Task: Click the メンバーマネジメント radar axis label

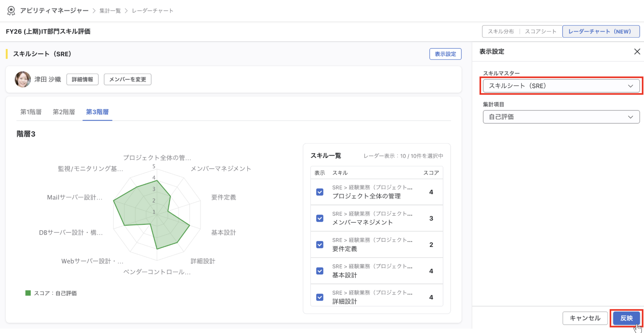Action: coord(221,169)
